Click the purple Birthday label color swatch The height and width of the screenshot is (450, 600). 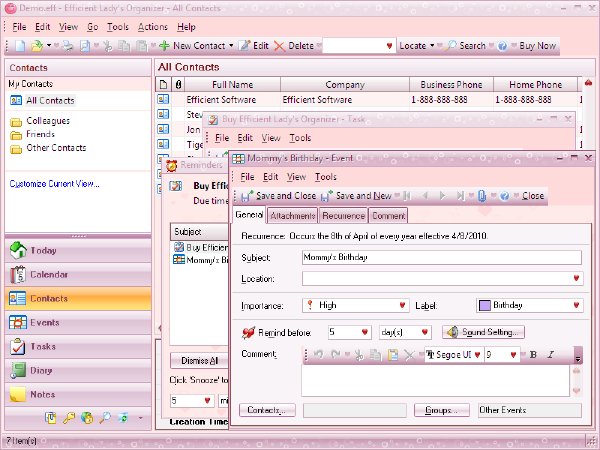coord(485,305)
